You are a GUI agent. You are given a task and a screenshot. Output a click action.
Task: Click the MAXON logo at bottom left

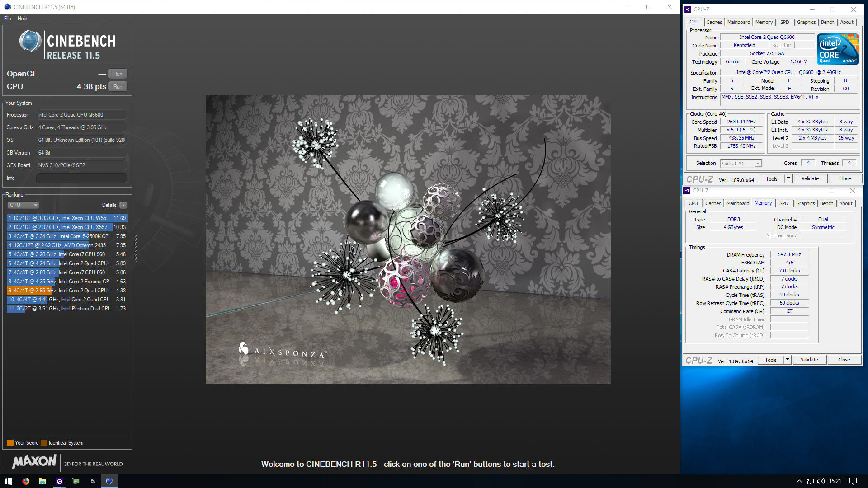click(x=34, y=461)
